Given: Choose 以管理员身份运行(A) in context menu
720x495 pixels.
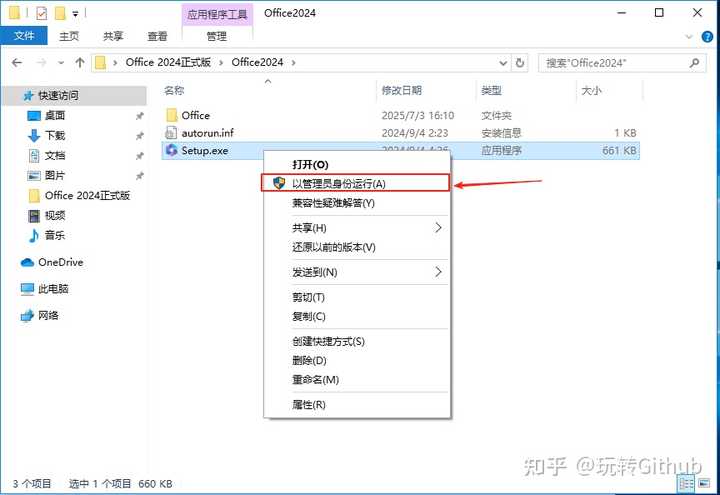Looking at the screenshot, I should 356,183.
